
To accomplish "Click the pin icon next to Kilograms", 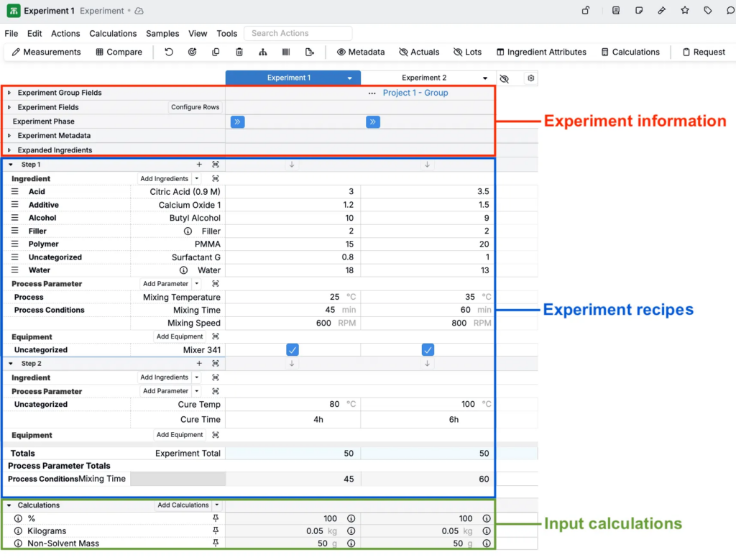I will pyautogui.click(x=216, y=531).
